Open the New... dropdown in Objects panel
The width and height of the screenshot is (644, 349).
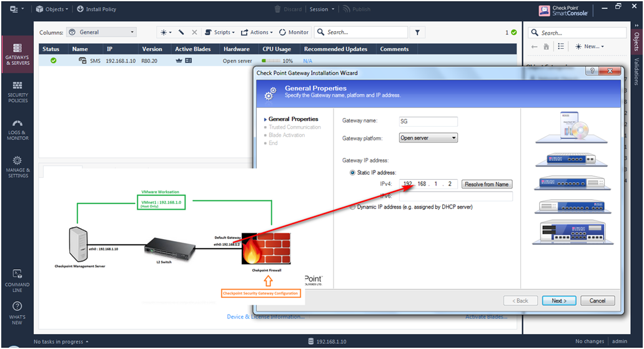590,46
